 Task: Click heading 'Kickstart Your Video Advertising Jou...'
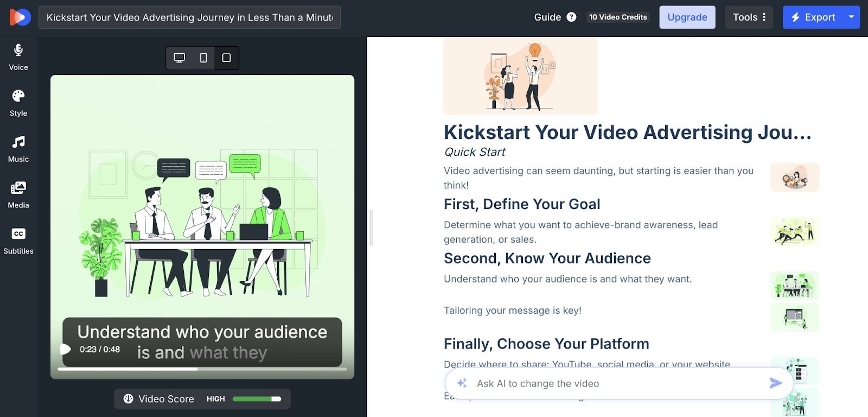pos(628,132)
